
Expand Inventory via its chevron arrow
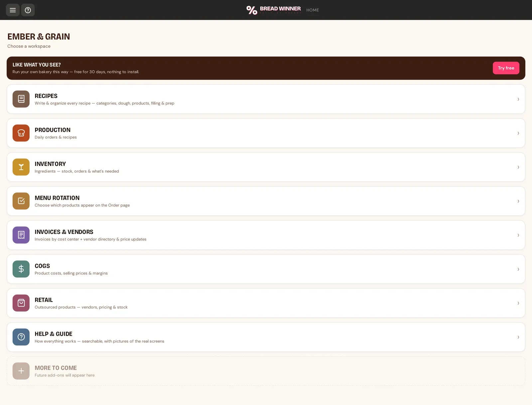[518, 167]
